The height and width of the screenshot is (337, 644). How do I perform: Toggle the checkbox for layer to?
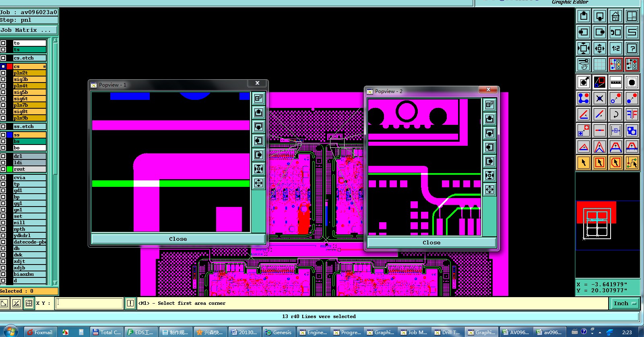(3, 43)
